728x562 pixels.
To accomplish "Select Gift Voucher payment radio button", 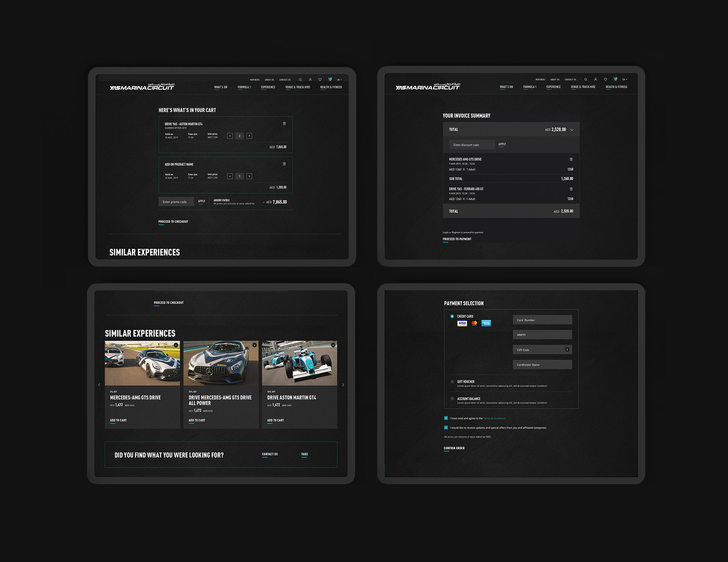I will click(x=452, y=382).
